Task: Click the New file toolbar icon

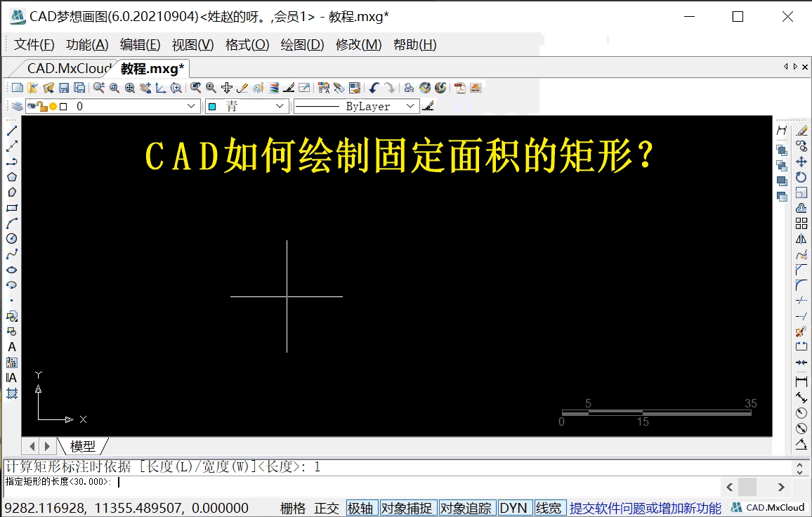Action: coord(18,88)
